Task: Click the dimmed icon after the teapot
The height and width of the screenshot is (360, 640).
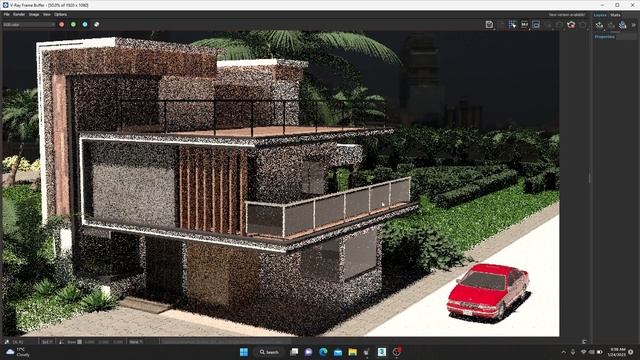Action: pos(583,25)
